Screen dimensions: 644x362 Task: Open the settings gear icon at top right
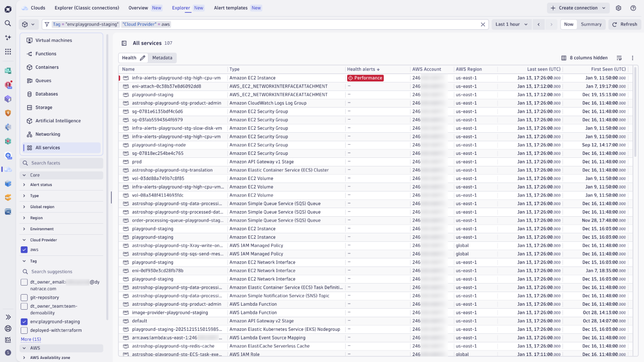[x=618, y=8]
